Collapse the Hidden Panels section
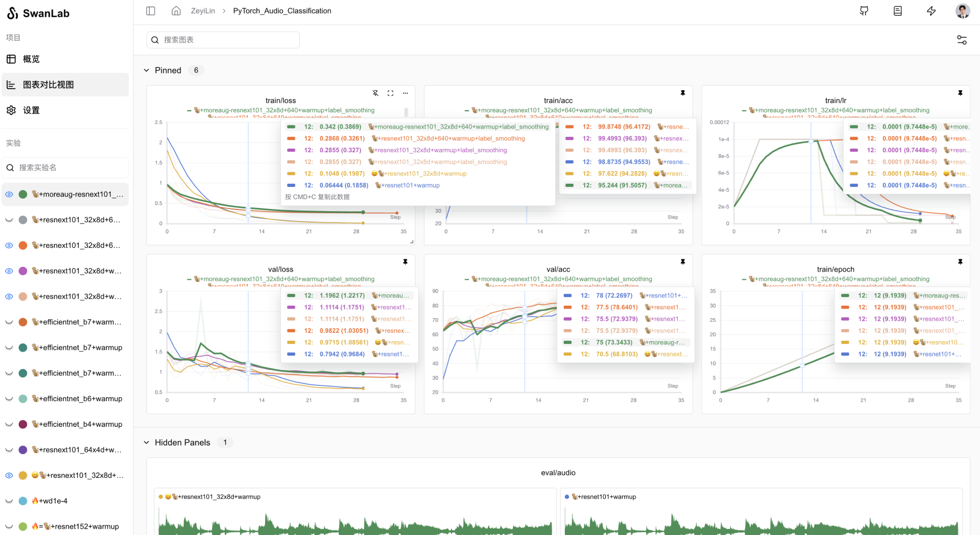 (x=146, y=443)
